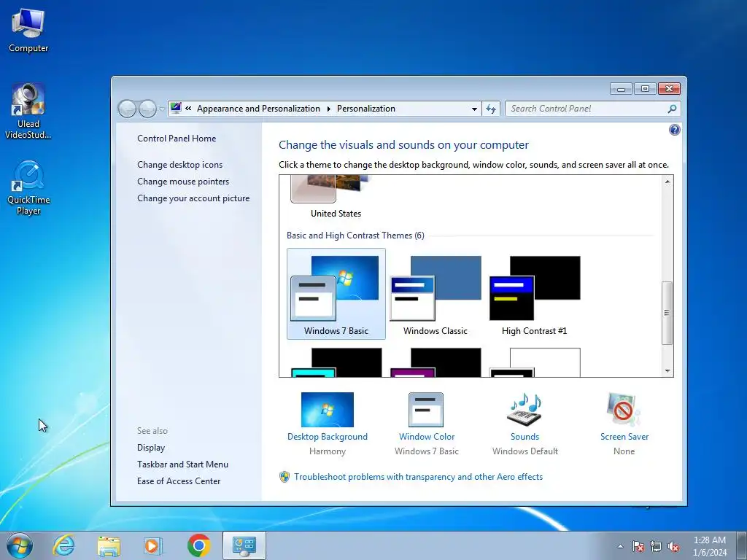
Task: Select the QuickTime Player desktop shortcut
Action: point(28,187)
